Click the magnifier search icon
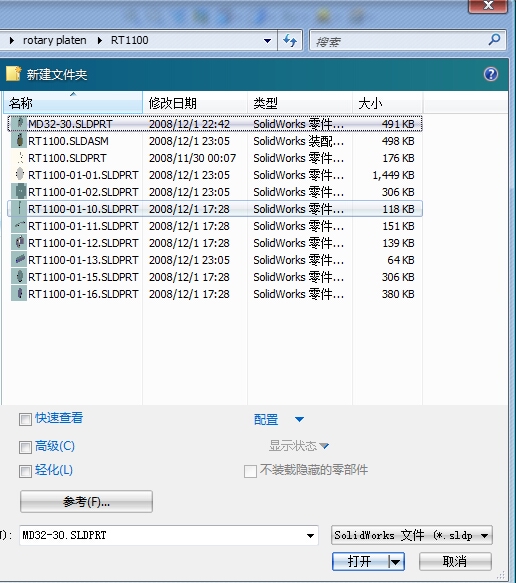 coord(494,39)
